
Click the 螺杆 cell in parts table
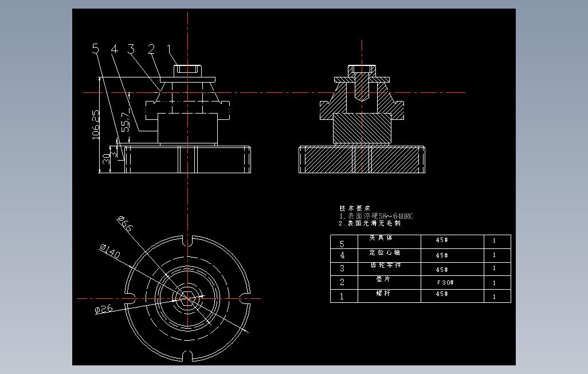[389, 296]
